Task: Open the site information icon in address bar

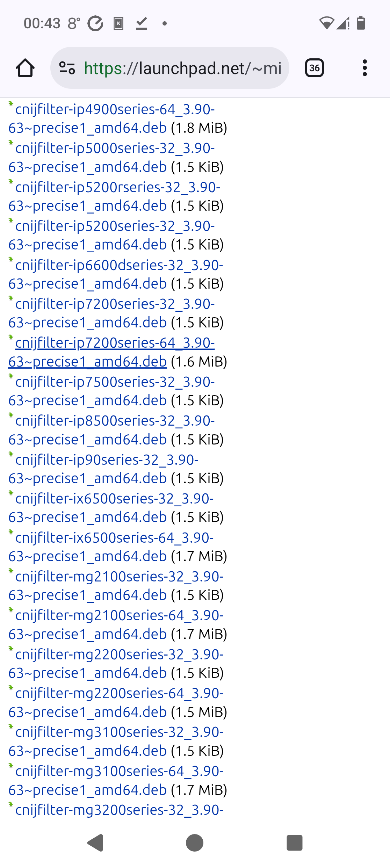Action: pos(67,68)
